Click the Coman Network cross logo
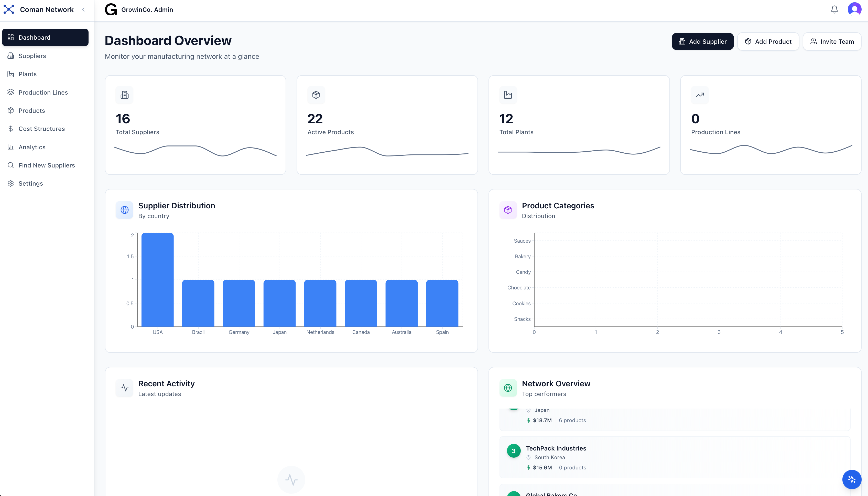 coord(9,9)
